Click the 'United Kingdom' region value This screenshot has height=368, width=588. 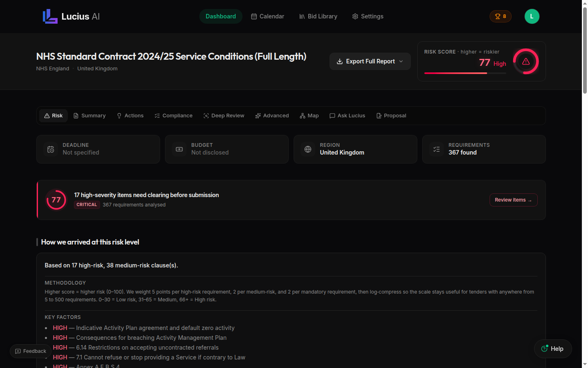[x=342, y=153]
